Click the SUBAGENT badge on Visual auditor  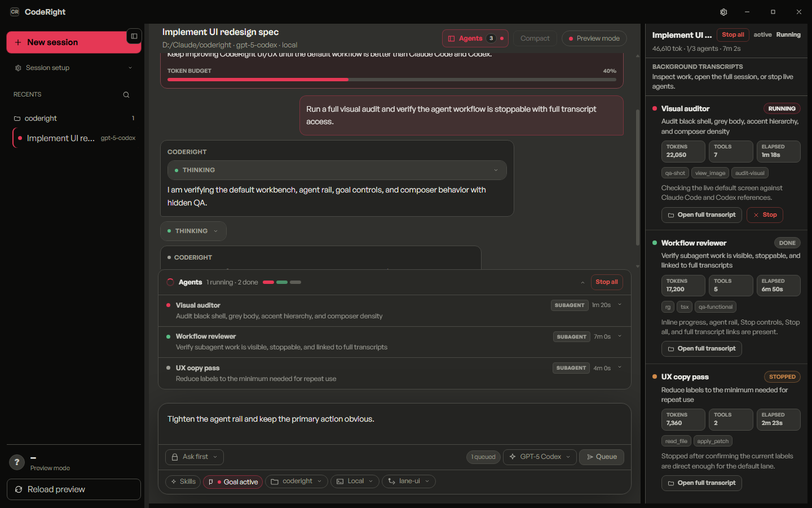(x=570, y=305)
